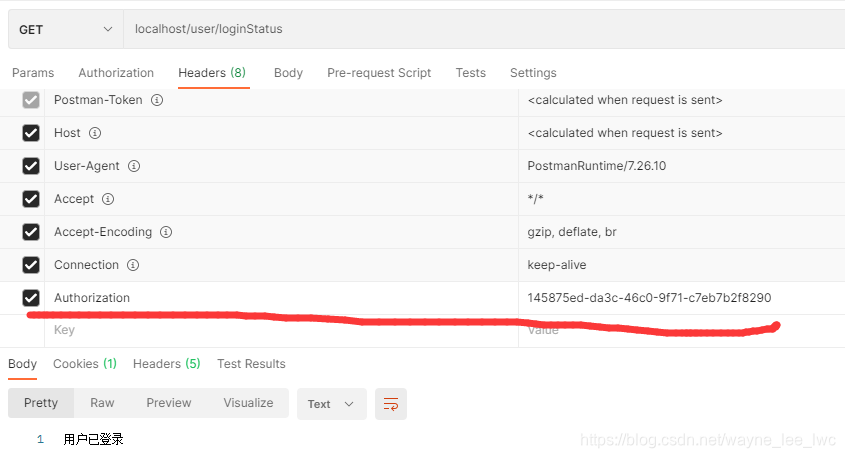845x458 pixels.
Task: Toggle the Postman-Token header checkbox
Action: pos(31,100)
